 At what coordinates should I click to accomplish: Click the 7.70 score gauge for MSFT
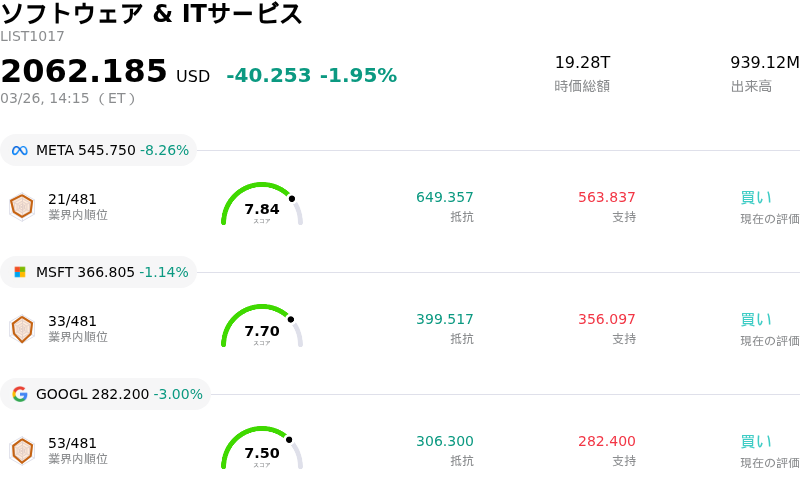261,328
